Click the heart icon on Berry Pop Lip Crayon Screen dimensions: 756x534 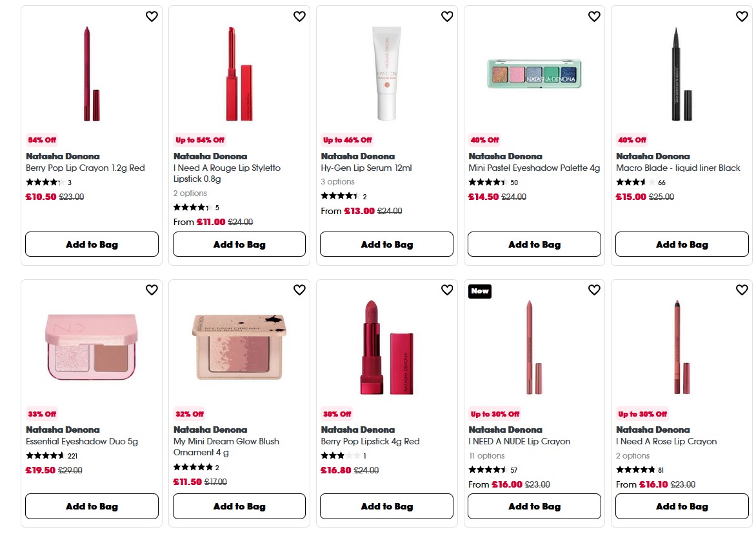pos(152,16)
